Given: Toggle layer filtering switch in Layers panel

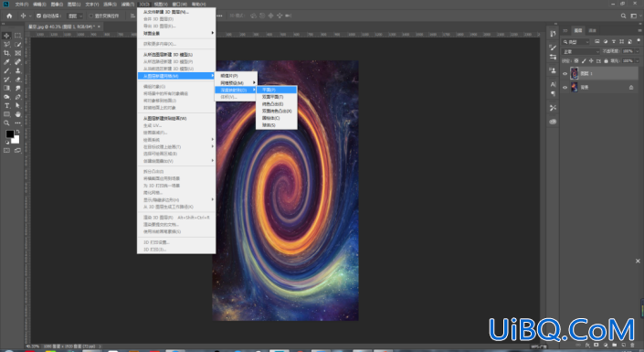Looking at the screenshot, I should [639, 41].
